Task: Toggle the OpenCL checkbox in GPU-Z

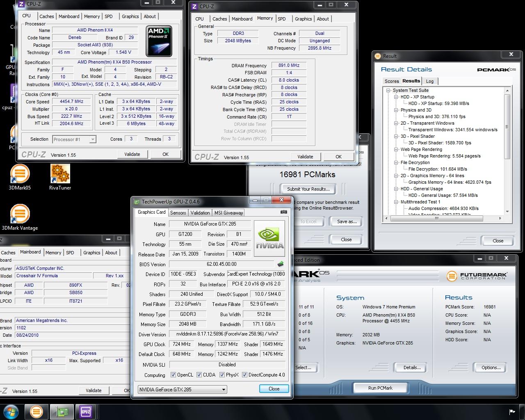Action: [x=173, y=375]
